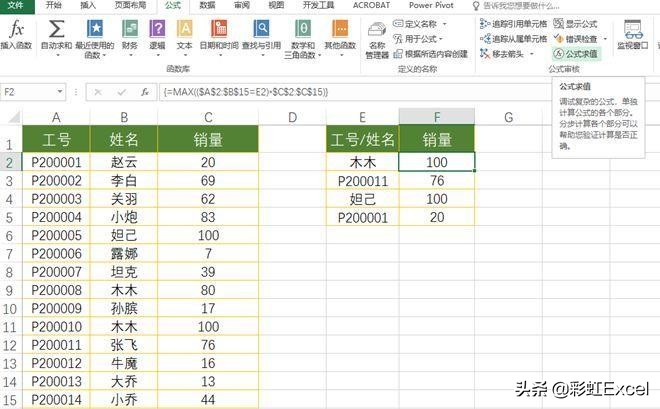660x409 pixels.
Task: Select cell C5 with value 83
Action: 208,217
